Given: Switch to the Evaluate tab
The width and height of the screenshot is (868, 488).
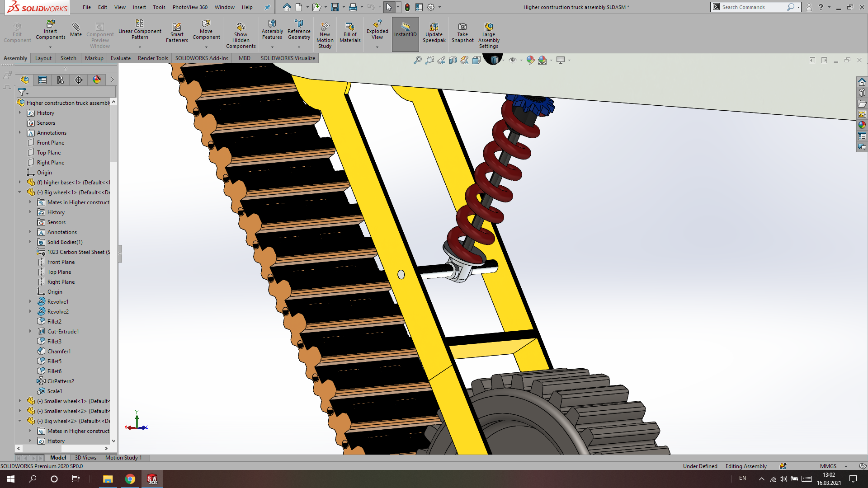Looking at the screenshot, I should tap(121, 58).
